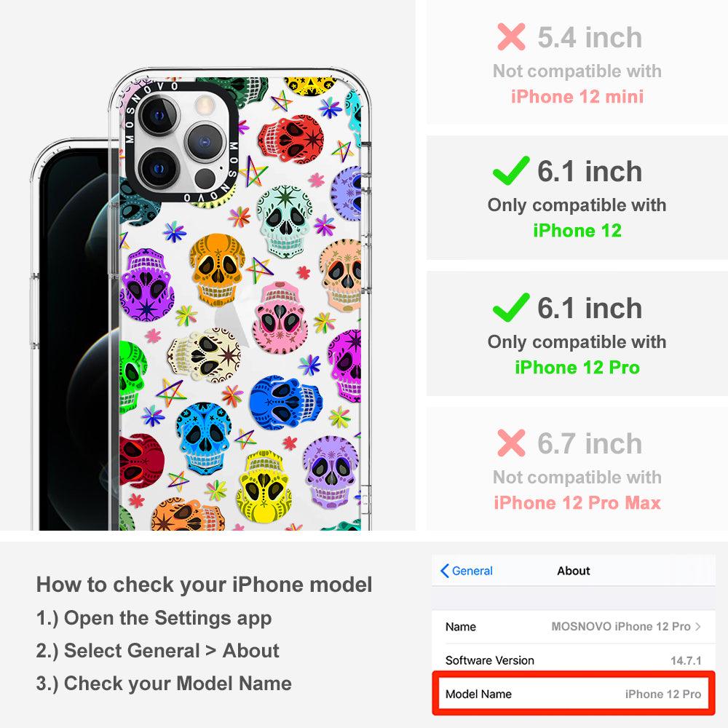The width and height of the screenshot is (728, 728).
Task: Click the pink sugar skull at center
Action: 280,317
